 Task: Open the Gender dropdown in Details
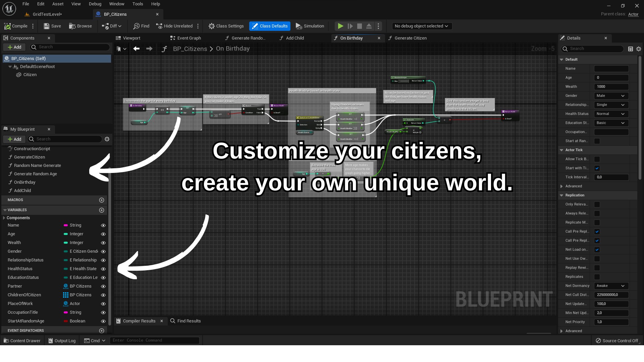pyautogui.click(x=611, y=96)
